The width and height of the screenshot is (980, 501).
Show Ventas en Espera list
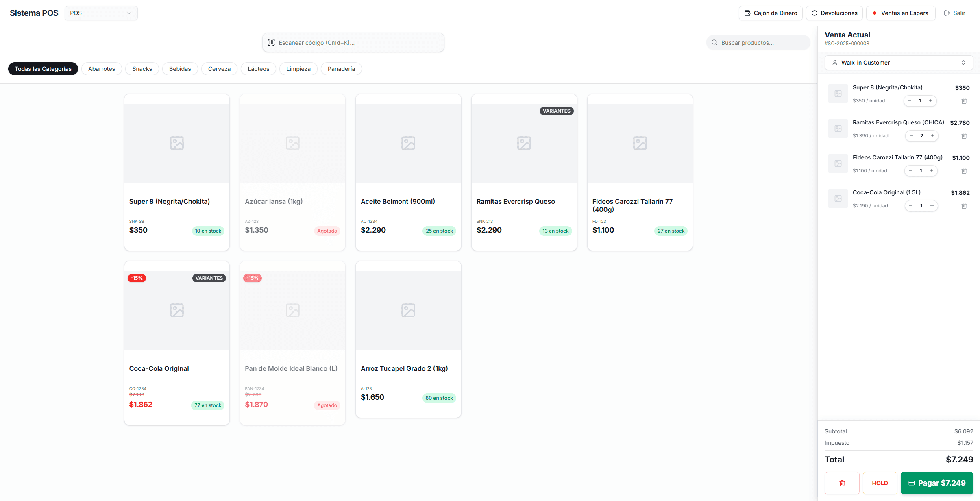point(900,13)
